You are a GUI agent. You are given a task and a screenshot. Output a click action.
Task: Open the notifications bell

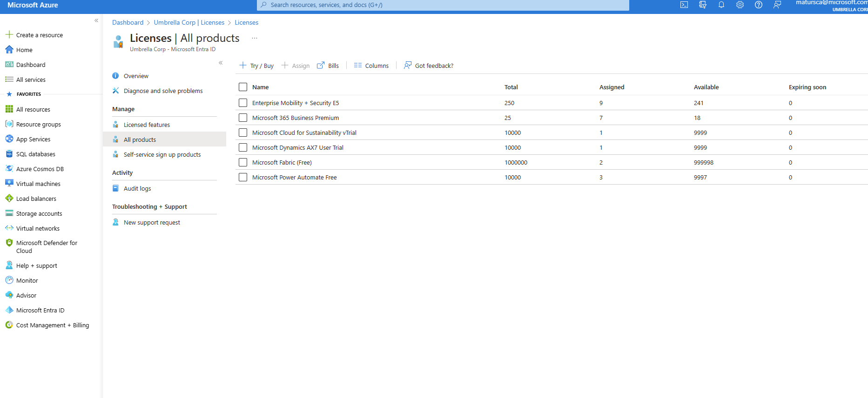[x=721, y=5]
